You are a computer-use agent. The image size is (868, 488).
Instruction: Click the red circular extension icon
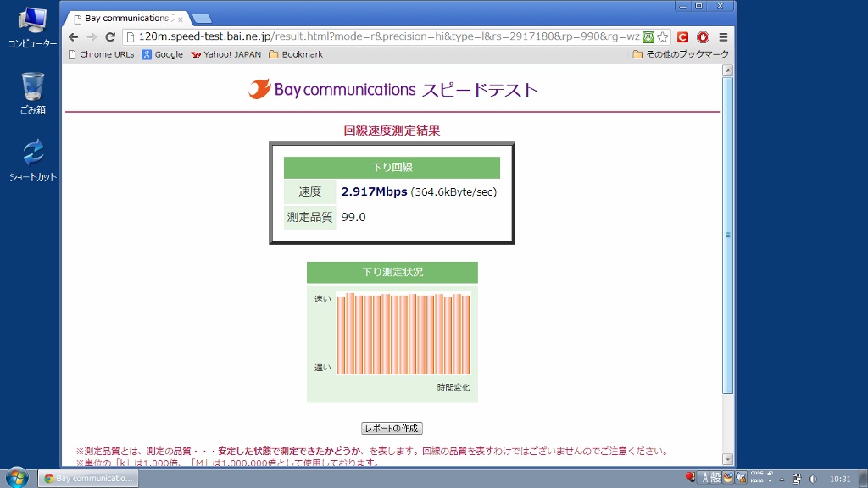click(x=703, y=37)
